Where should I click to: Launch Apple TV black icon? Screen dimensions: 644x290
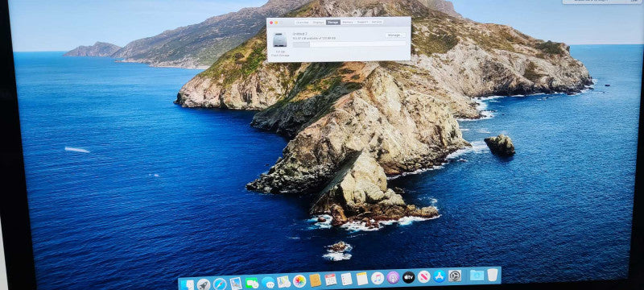(x=409, y=277)
